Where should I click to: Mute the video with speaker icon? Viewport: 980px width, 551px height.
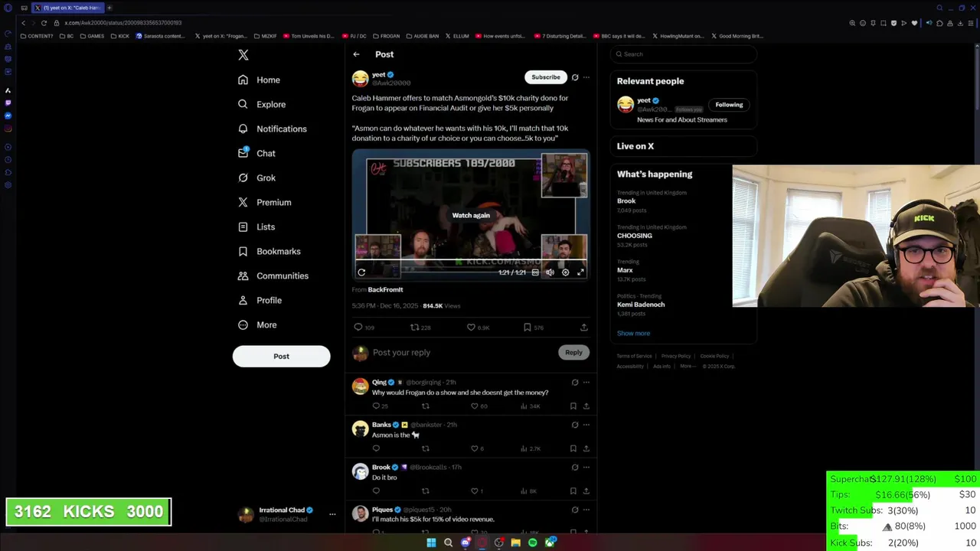(550, 272)
